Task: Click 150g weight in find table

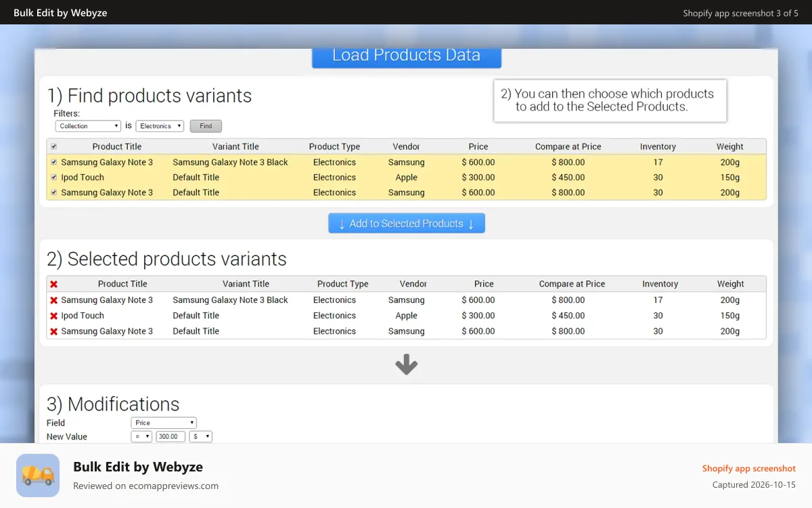Action: pyautogui.click(x=730, y=177)
